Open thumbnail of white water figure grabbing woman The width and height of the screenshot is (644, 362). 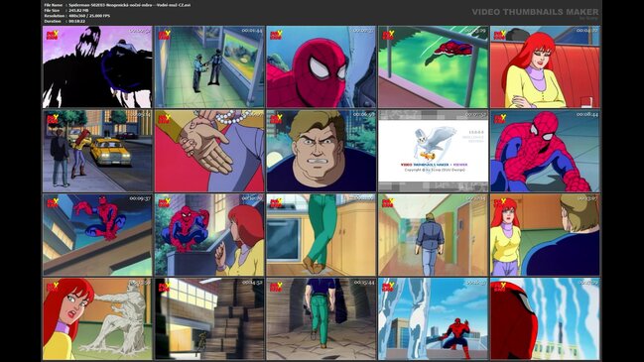[x=97, y=319]
